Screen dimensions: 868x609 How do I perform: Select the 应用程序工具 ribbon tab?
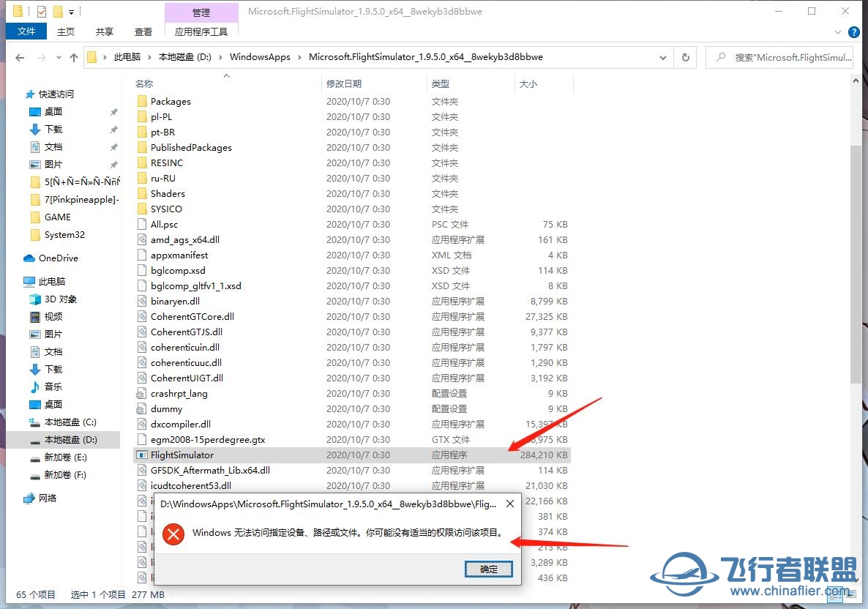point(201,31)
